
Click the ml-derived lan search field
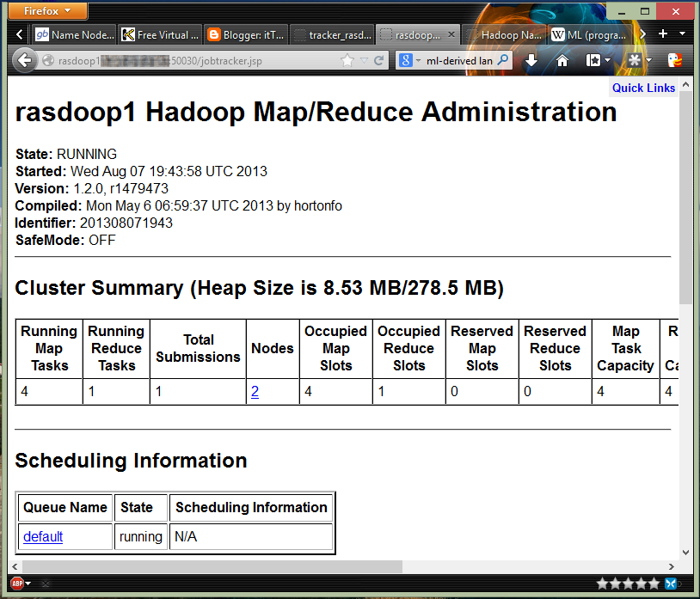pos(459,61)
